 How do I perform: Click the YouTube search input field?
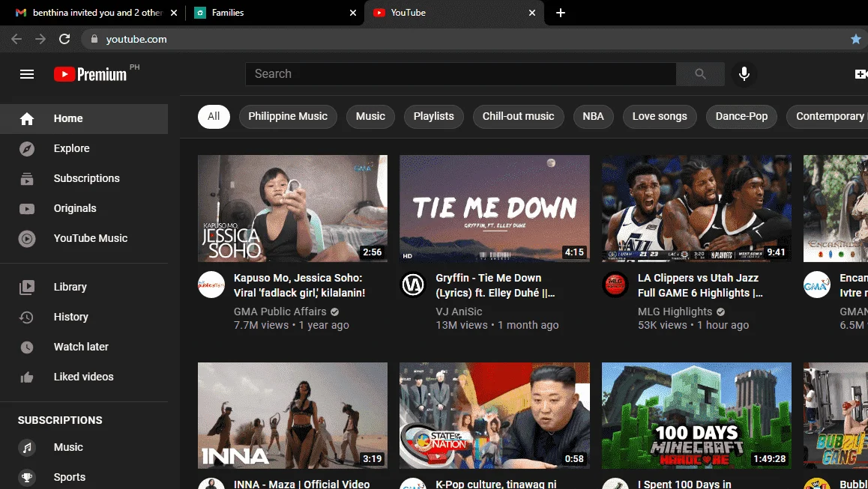(460, 74)
